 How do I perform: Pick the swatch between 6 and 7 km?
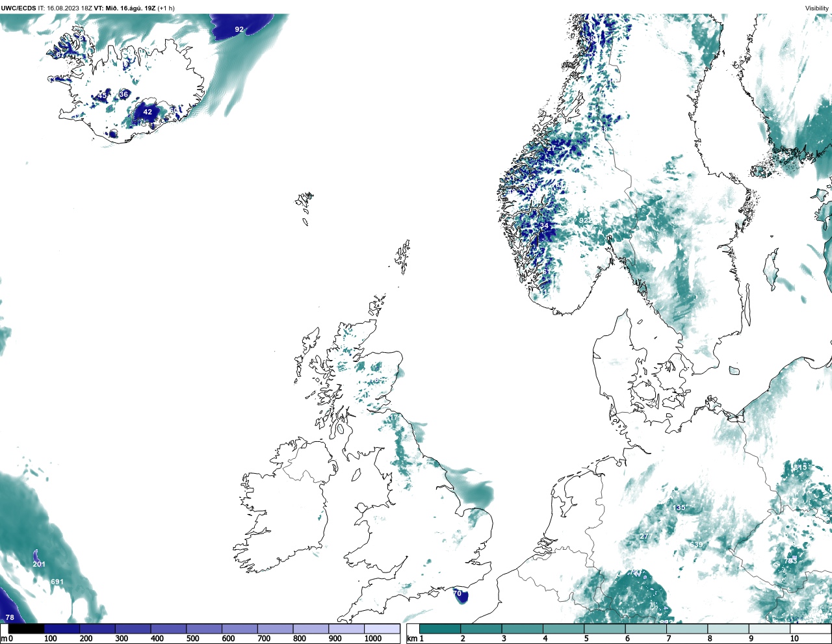(x=645, y=629)
